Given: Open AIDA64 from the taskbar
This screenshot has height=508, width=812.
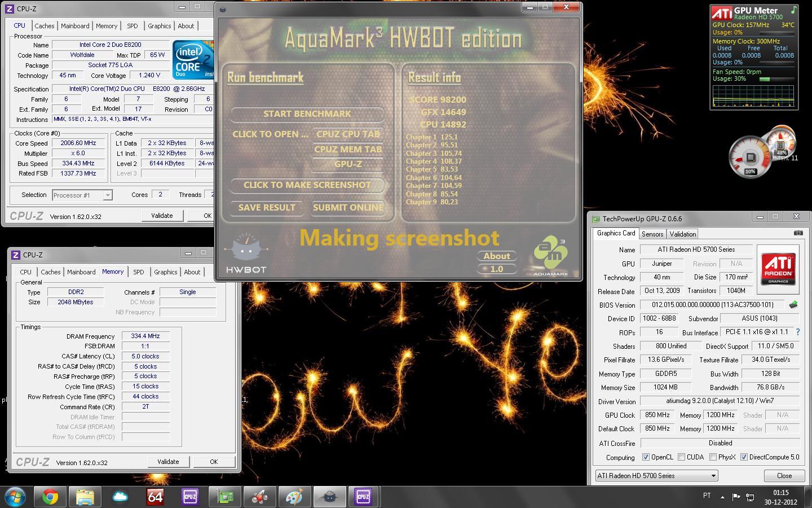Looking at the screenshot, I should (155, 497).
